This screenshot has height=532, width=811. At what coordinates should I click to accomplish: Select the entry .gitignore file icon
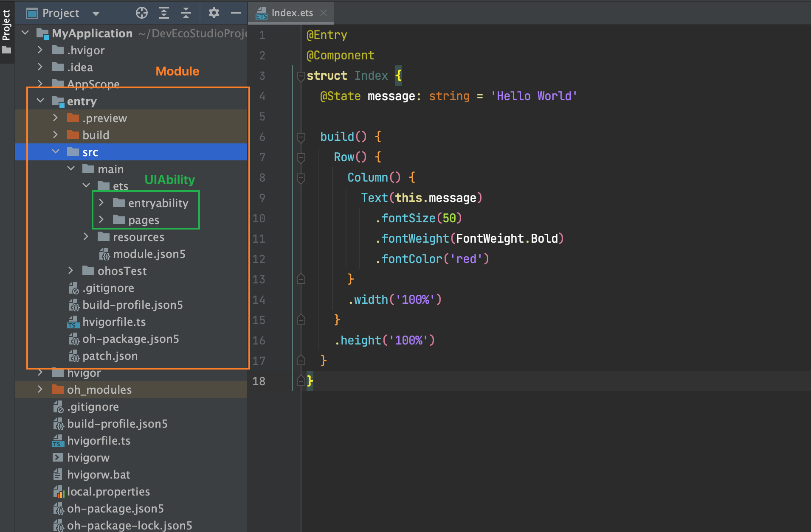pos(73,288)
